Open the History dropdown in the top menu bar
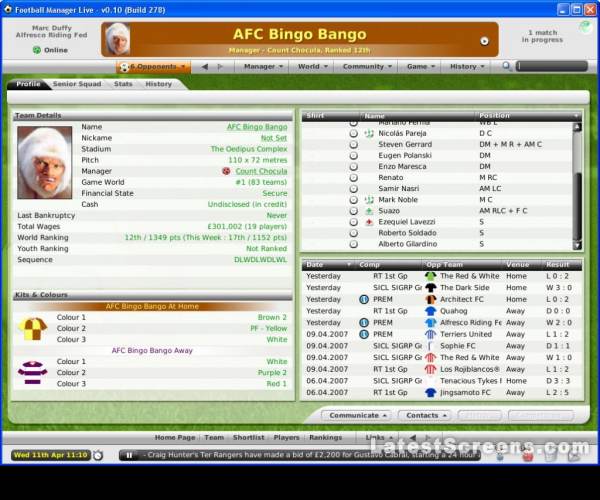Screen dimensions: 600x500 coord(467,67)
